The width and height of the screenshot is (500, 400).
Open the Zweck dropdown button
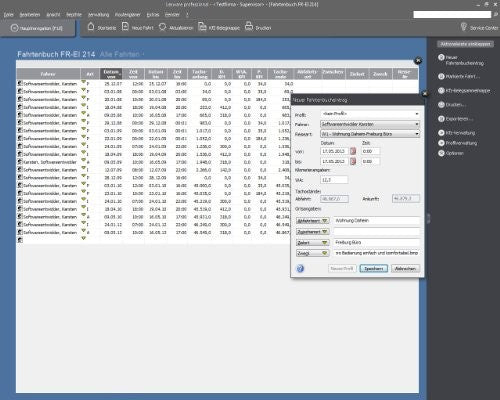[313, 253]
